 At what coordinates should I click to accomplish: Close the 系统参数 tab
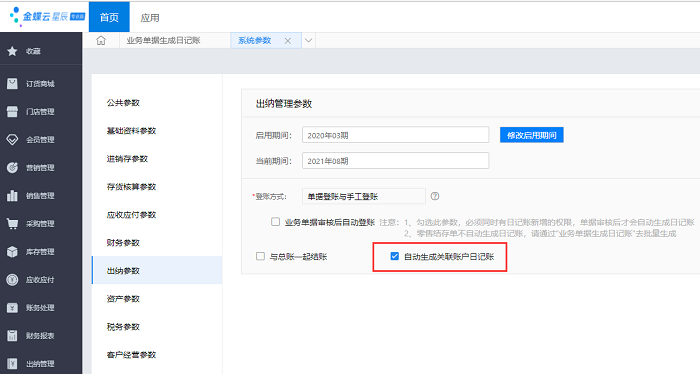pyautogui.click(x=288, y=41)
